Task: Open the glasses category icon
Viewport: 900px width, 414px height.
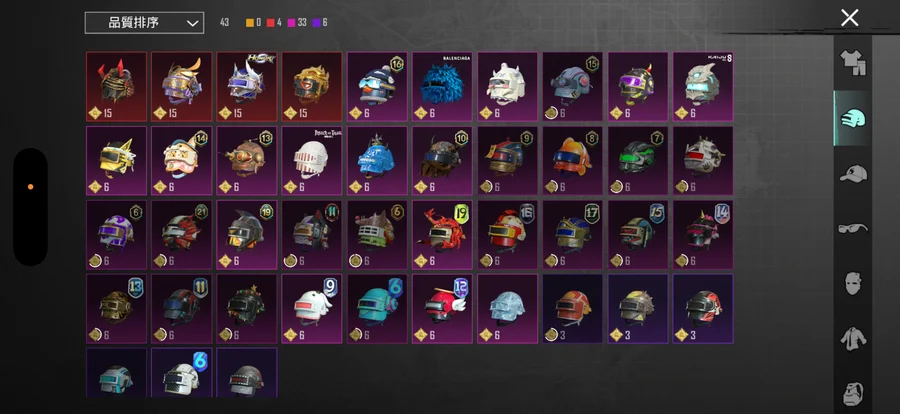Action: [x=853, y=228]
